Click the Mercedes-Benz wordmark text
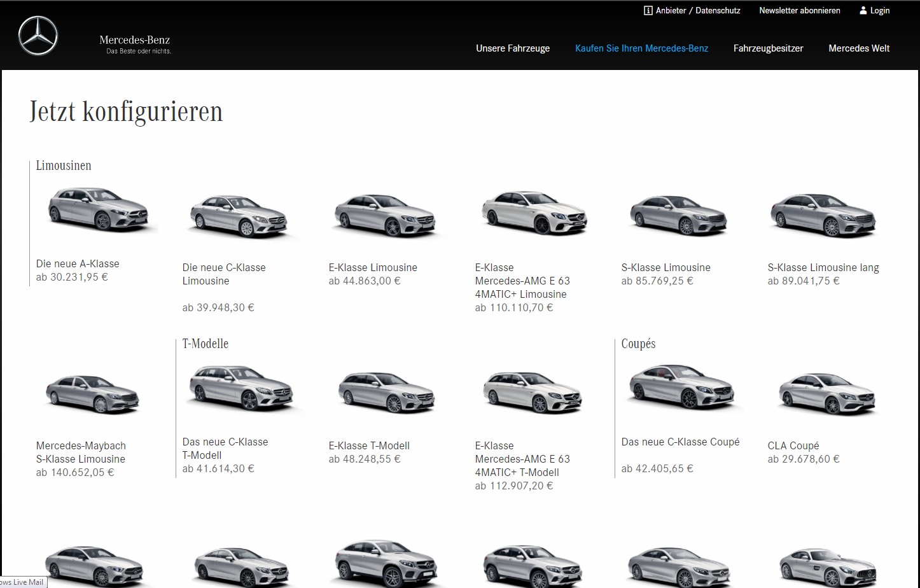This screenshot has height=588, width=920. point(135,40)
